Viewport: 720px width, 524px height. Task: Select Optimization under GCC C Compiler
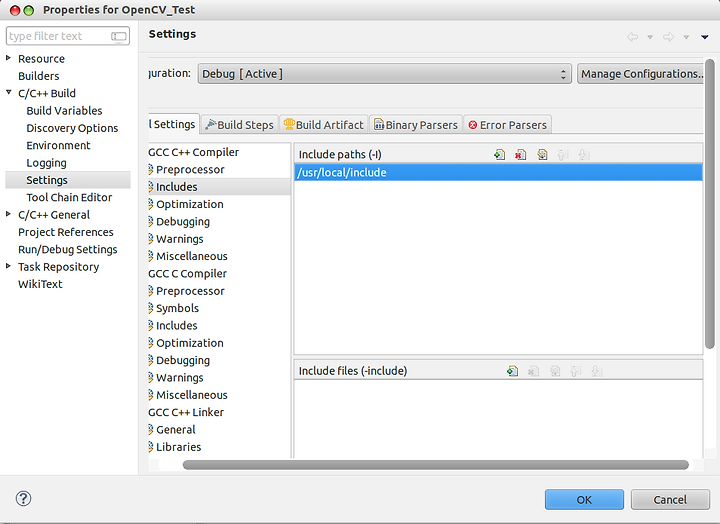[190, 343]
